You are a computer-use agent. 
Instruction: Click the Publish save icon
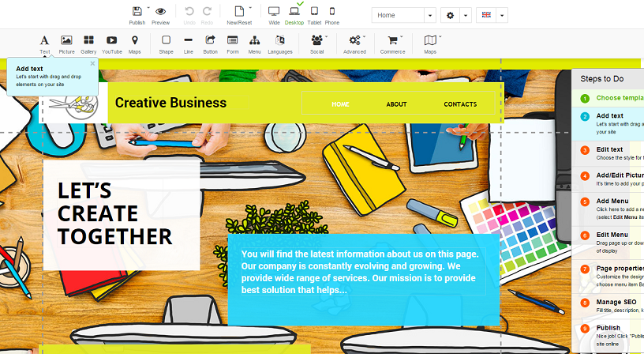click(x=137, y=12)
